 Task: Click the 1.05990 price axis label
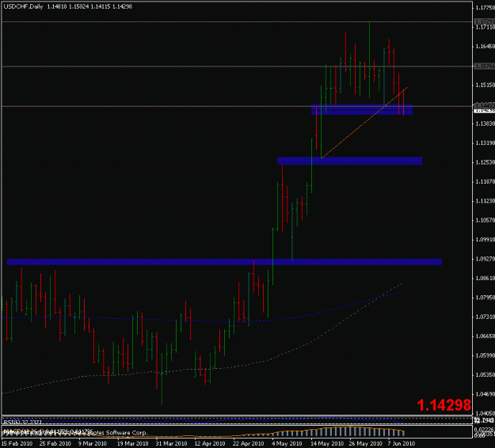pos(485,355)
